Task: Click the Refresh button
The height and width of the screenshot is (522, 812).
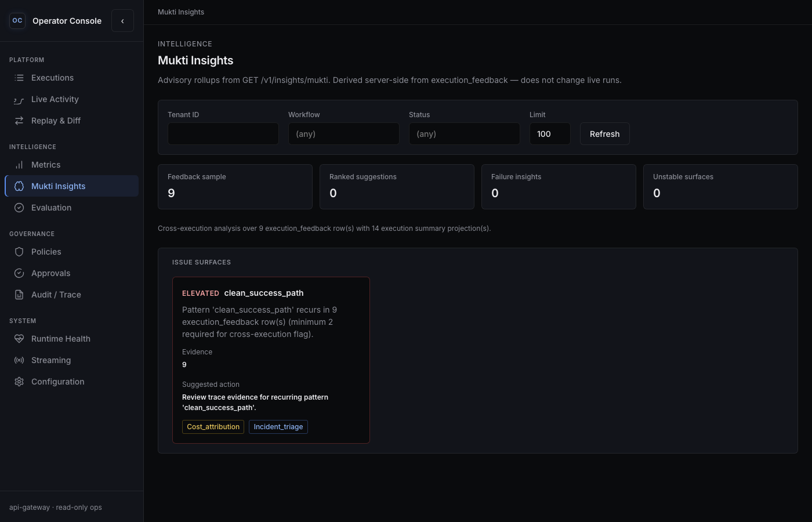Action: tap(605, 134)
